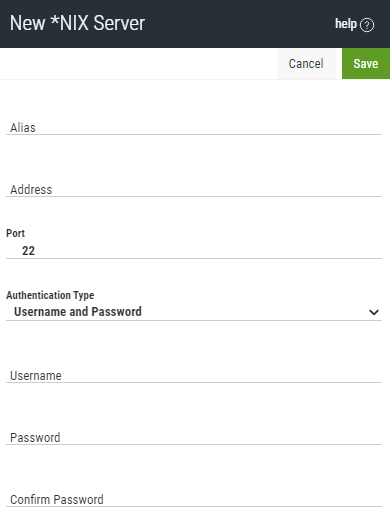Click the 'help' text link in header
The height and width of the screenshot is (520, 390).
[x=346, y=24]
